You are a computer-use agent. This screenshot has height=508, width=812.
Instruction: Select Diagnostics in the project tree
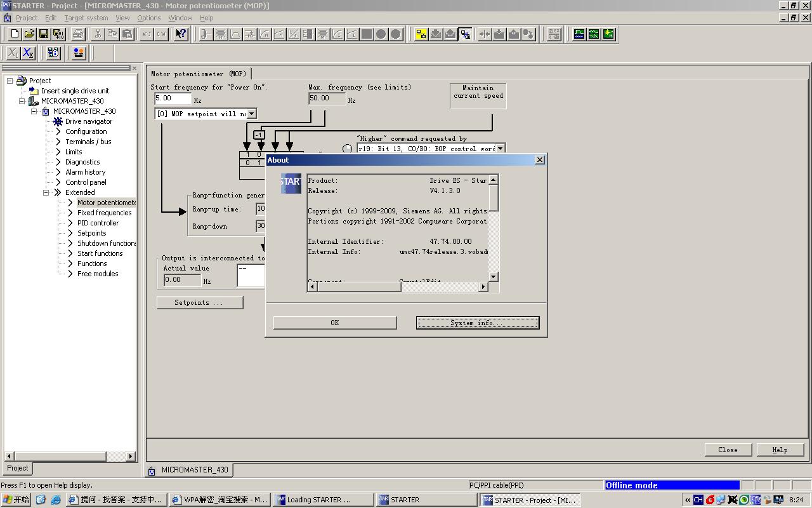click(82, 162)
